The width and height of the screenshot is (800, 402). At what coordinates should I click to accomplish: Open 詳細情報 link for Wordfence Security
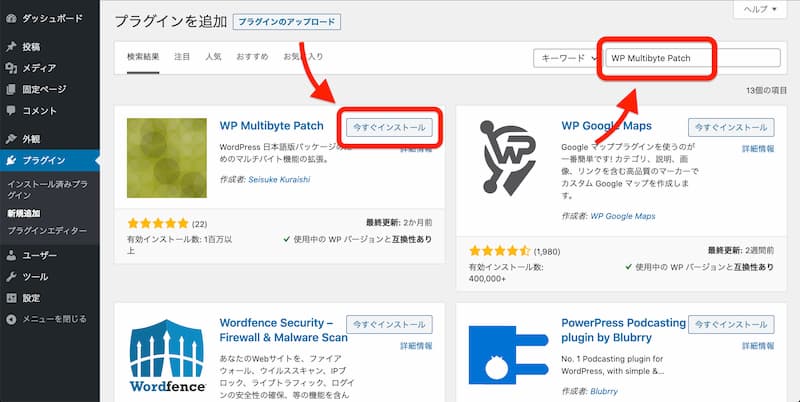pos(416,345)
